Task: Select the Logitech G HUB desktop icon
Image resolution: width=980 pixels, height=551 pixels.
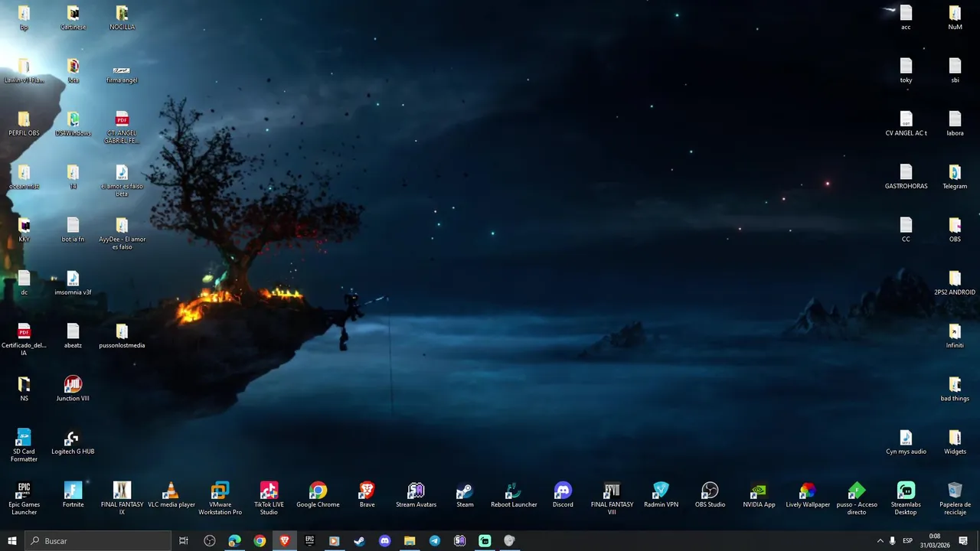Action: [x=73, y=442]
